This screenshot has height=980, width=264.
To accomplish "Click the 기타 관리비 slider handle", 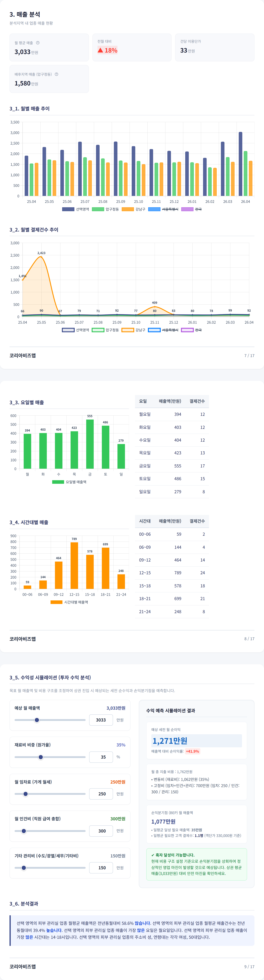I will click(x=24, y=868).
